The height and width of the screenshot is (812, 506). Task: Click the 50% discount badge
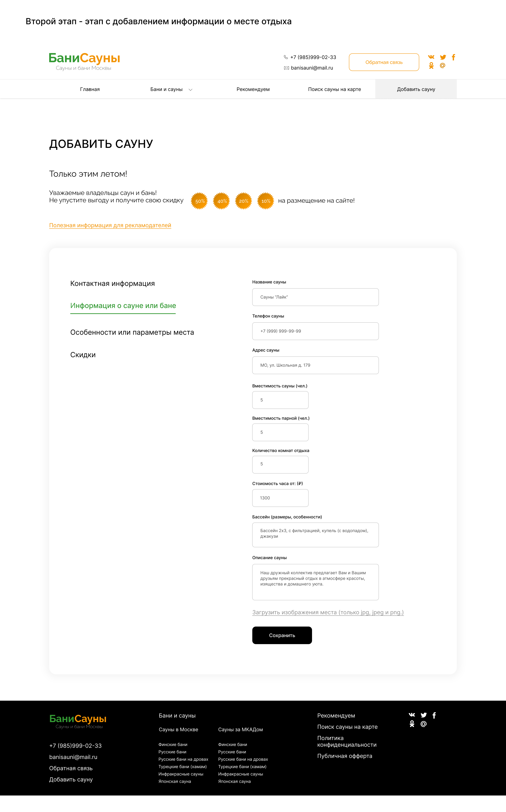click(x=199, y=201)
